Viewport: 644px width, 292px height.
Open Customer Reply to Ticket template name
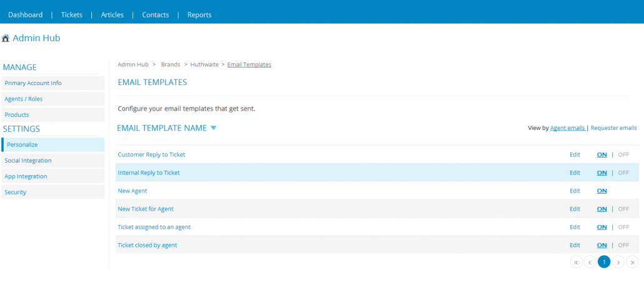pyautogui.click(x=151, y=155)
